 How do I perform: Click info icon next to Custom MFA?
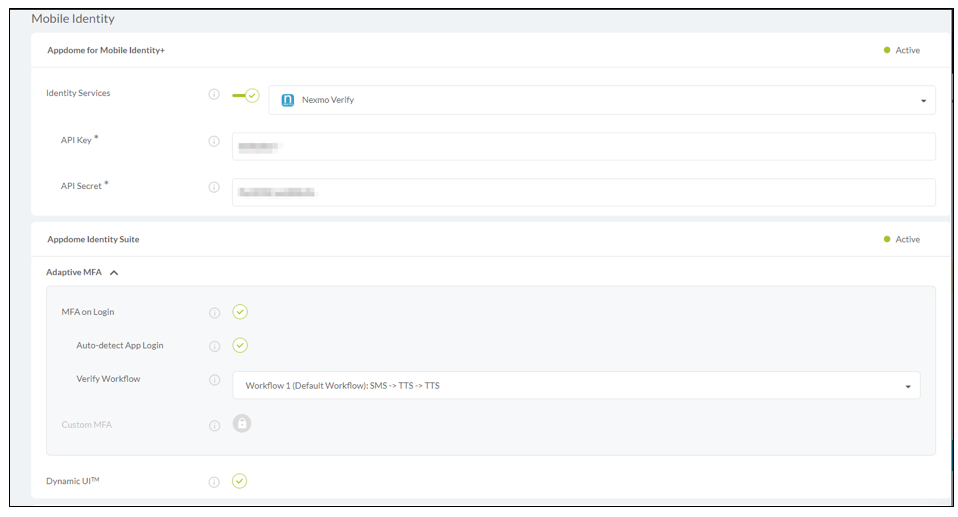214,425
